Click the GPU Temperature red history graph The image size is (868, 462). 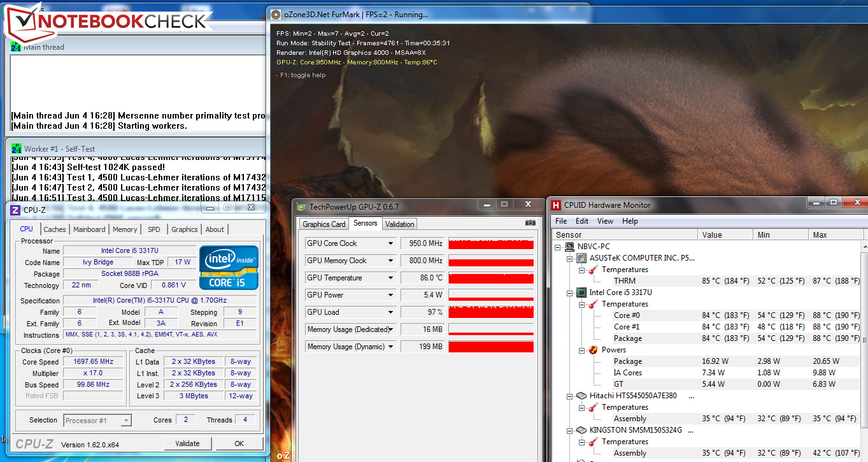(491, 278)
